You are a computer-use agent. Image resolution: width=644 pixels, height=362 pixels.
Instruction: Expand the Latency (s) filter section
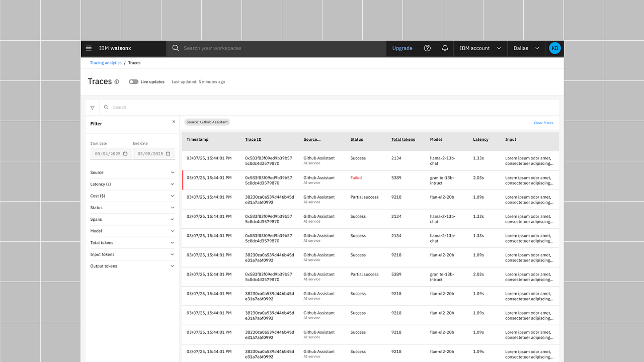point(132,185)
